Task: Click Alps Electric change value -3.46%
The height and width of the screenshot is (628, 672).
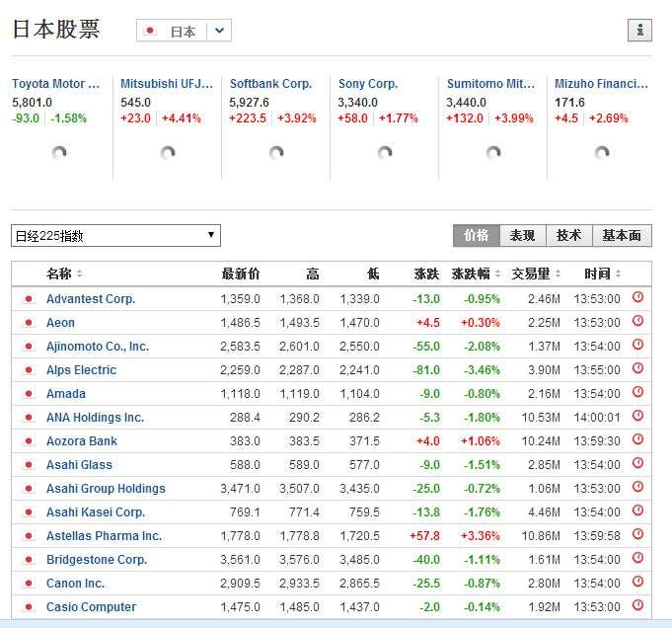Action: click(x=482, y=369)
